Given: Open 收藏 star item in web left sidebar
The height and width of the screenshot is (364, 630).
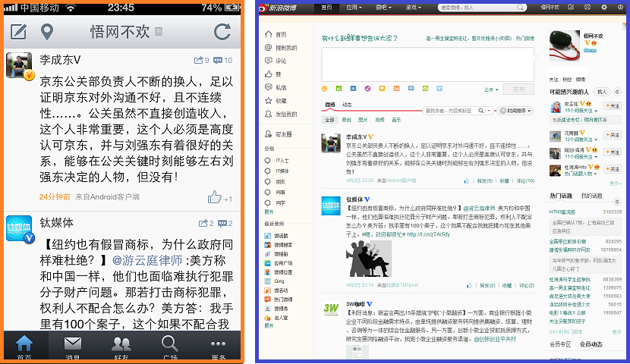Looking at the screenshot, I should pyautogui.click(x=276, y=101).
